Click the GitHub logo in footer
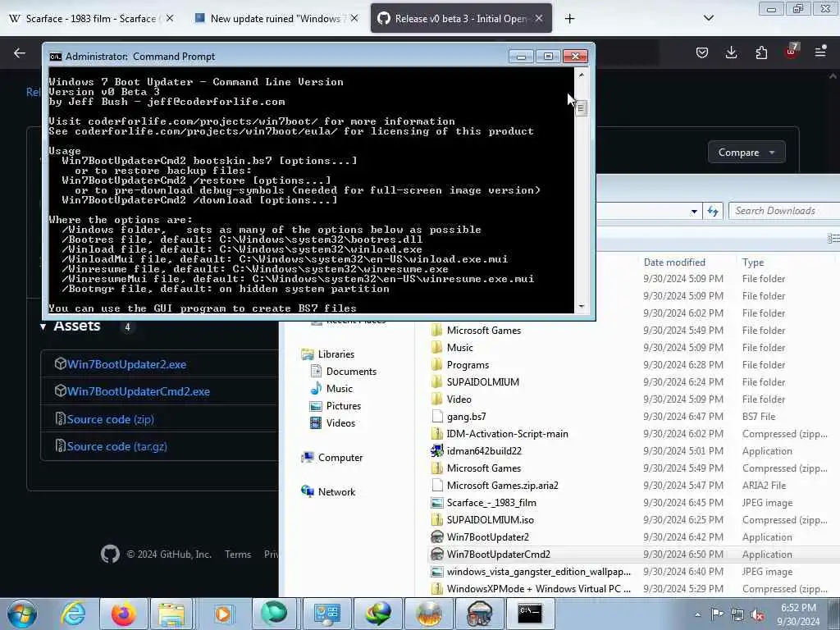Viewport: 840px width, 630px height. pos(111,554)
